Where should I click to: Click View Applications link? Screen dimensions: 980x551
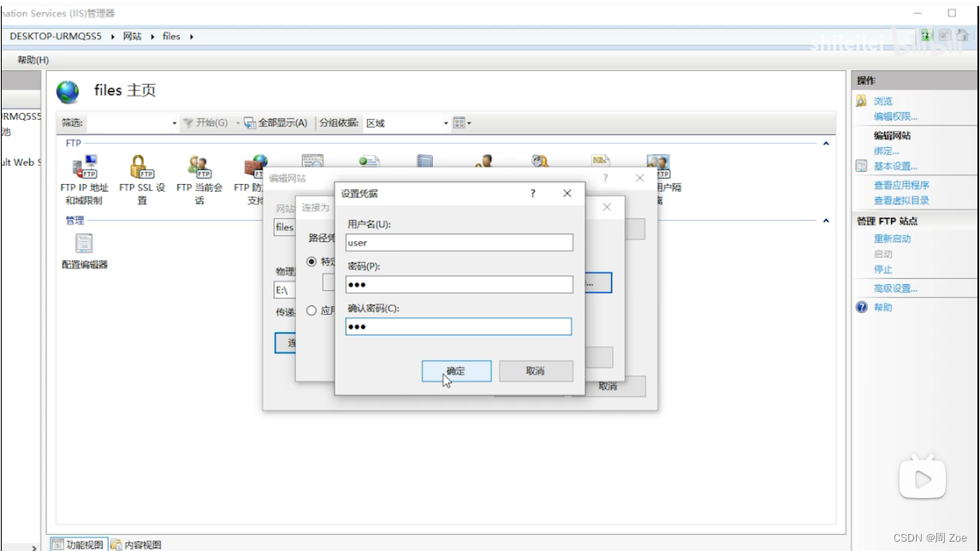tap(901, 185)
